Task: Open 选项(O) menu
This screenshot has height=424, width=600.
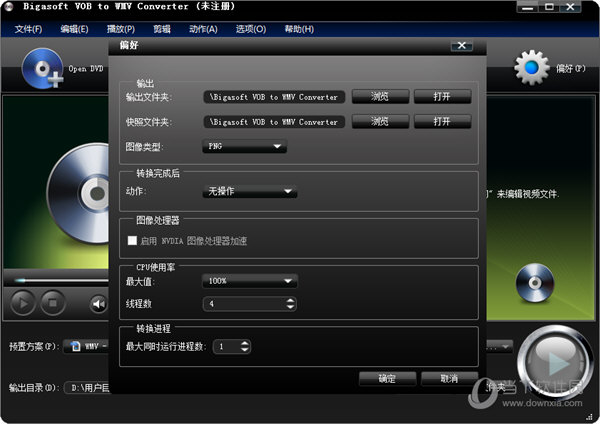Action: [x=251, y=29]
